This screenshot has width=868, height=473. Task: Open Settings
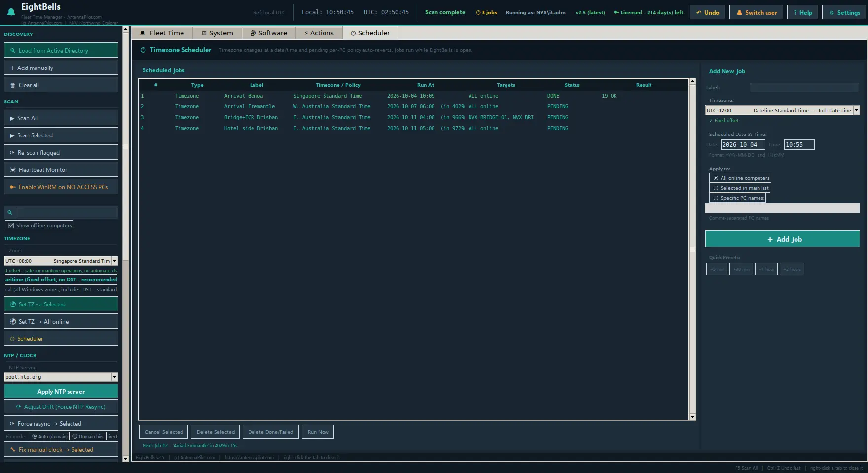point(844,12)
